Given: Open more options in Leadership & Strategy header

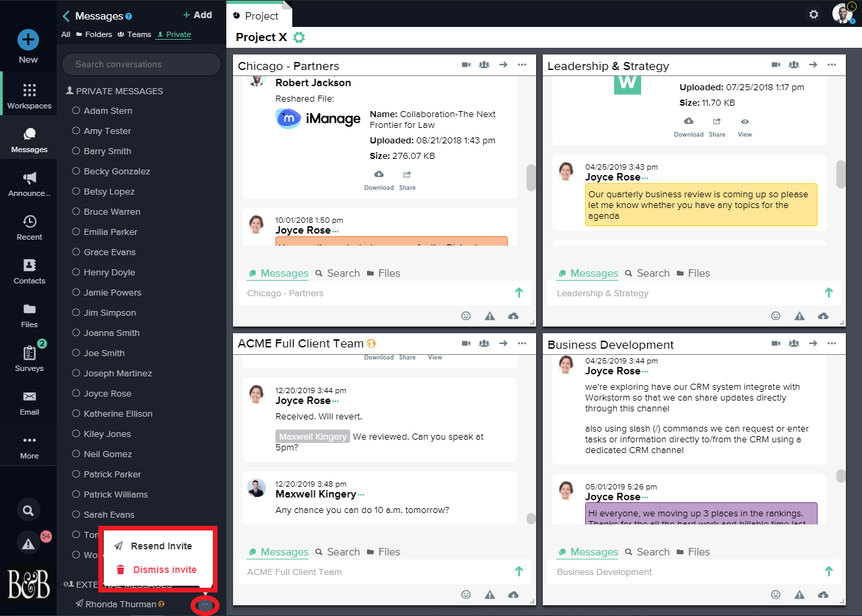Looking at the screenshot, I should tap(832, 65).
